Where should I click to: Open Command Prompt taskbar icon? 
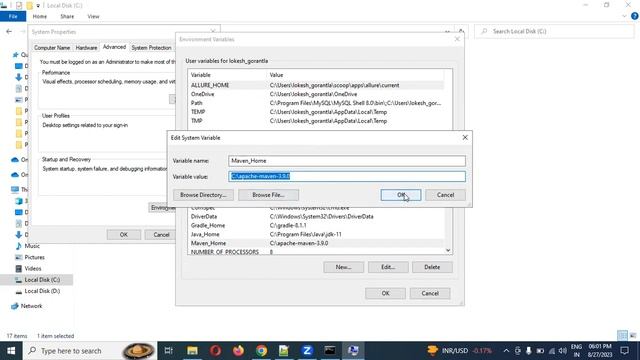pyautogui.click(x=330, y=351)
